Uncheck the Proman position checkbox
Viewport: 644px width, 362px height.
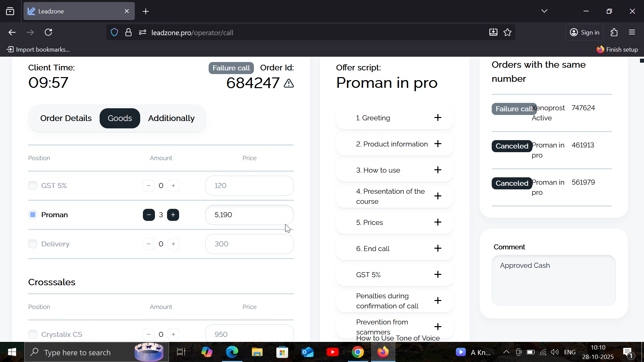pos(33,215)
